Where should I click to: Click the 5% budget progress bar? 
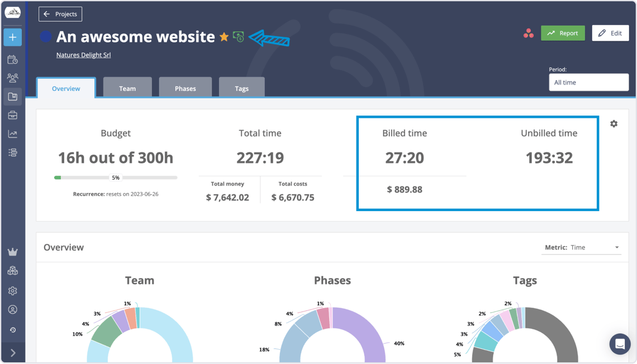[x=116, y=177]
